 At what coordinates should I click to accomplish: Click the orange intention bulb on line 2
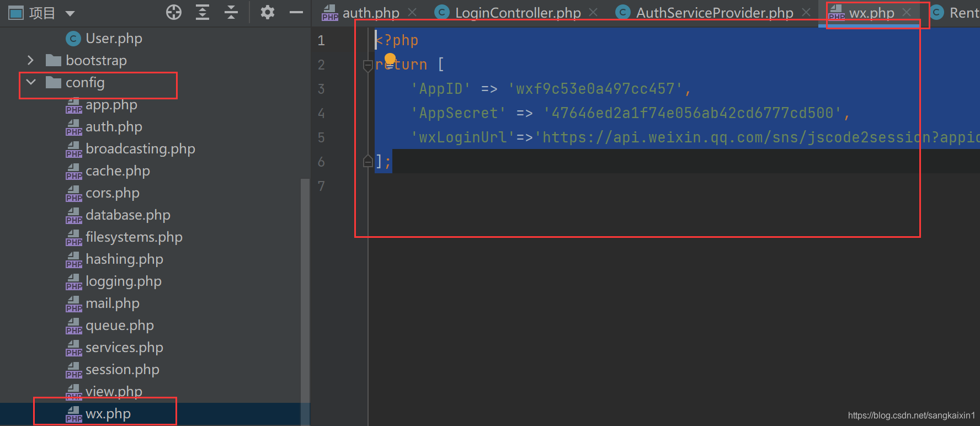tap(390, 58)
